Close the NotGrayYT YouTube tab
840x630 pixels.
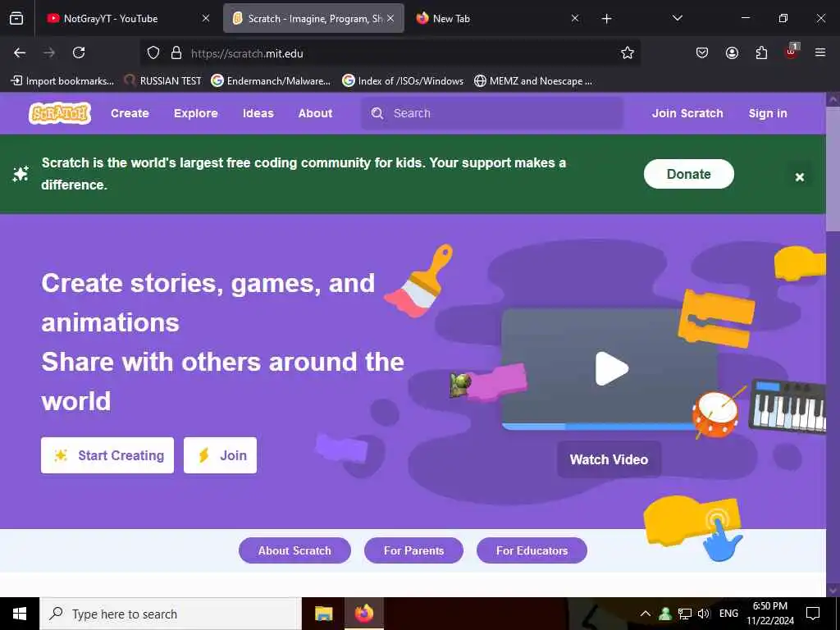point(206,18)
